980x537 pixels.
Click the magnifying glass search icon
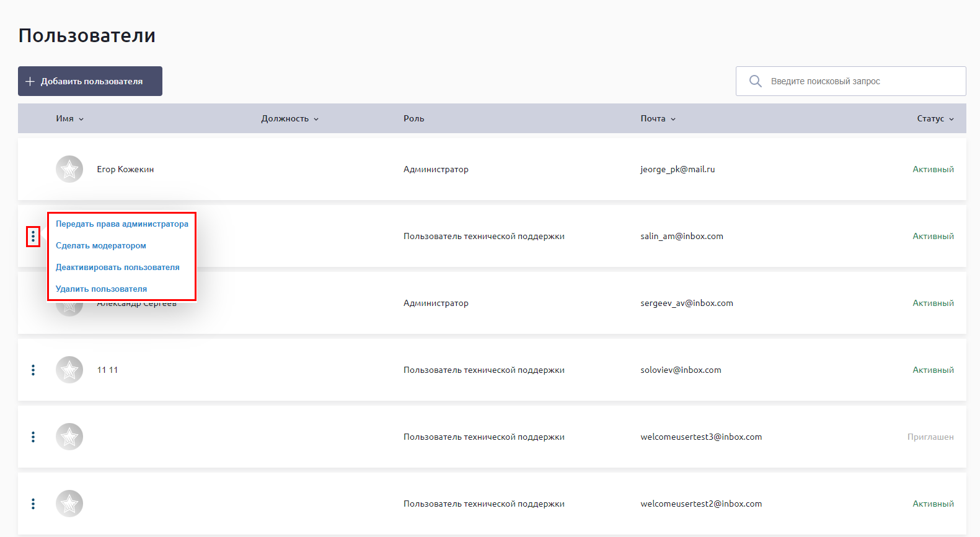755,81
